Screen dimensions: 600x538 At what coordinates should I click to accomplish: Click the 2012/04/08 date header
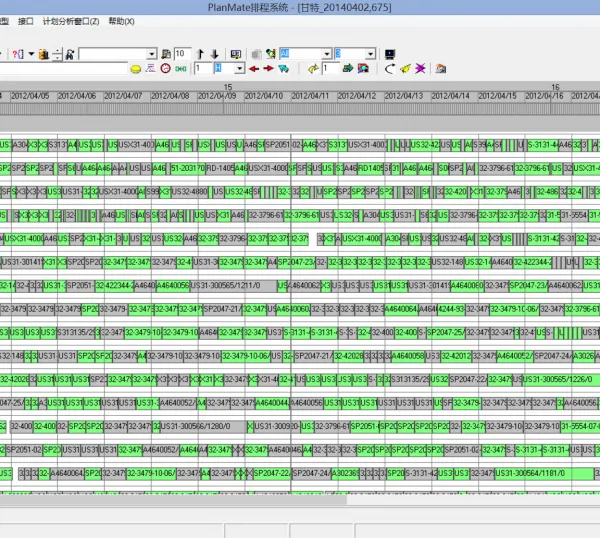[x=170, y=96]
